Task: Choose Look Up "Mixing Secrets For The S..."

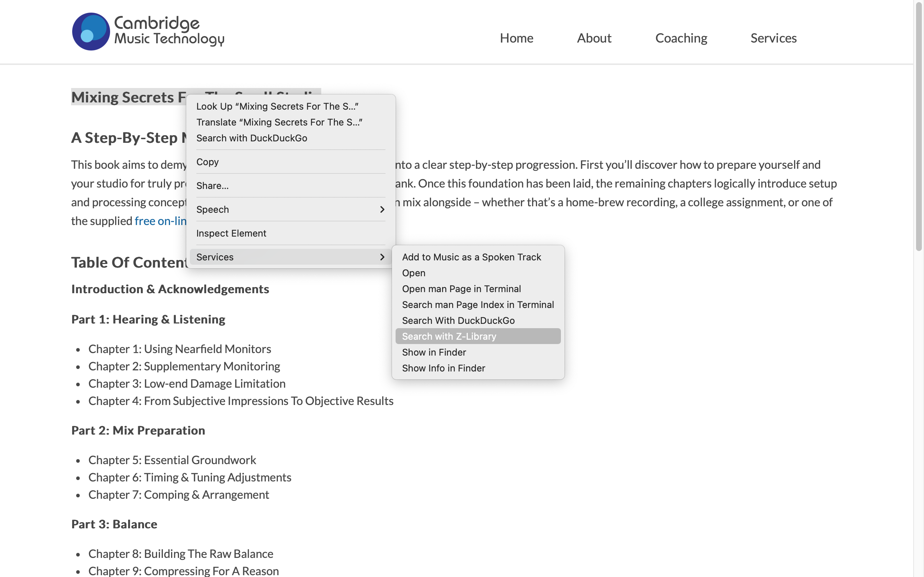Action: point(278,106)
